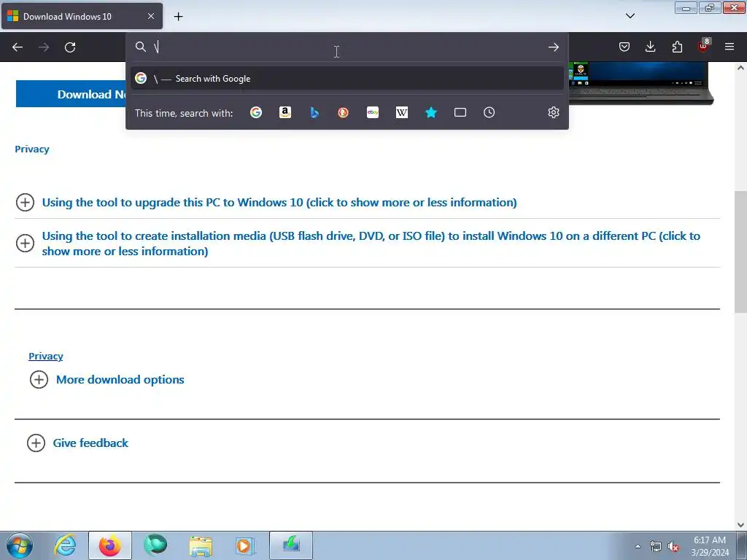Open Windows Media Player in the taskbar
This screenshot has height=560, width=747.
point(245,545)
